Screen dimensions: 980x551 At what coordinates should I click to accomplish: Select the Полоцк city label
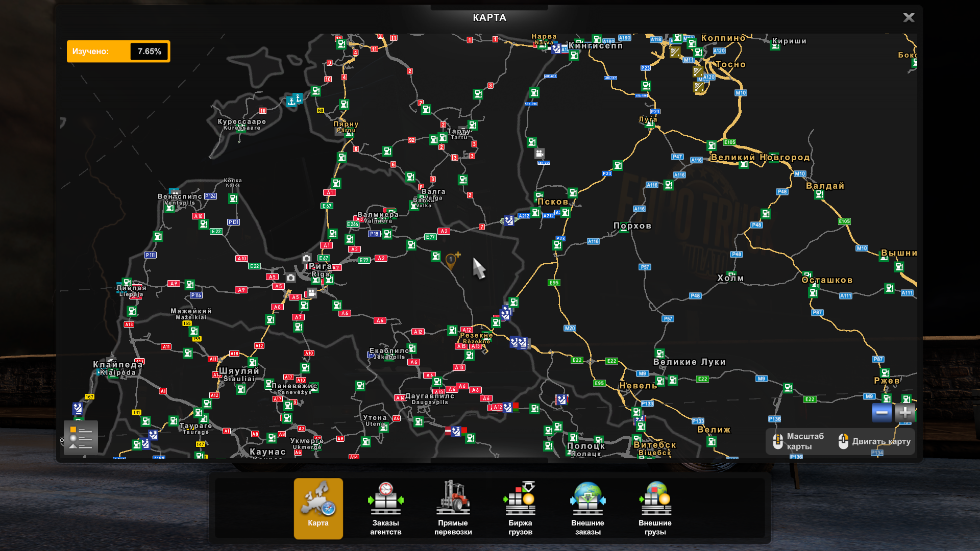click(x=586, y=446)
